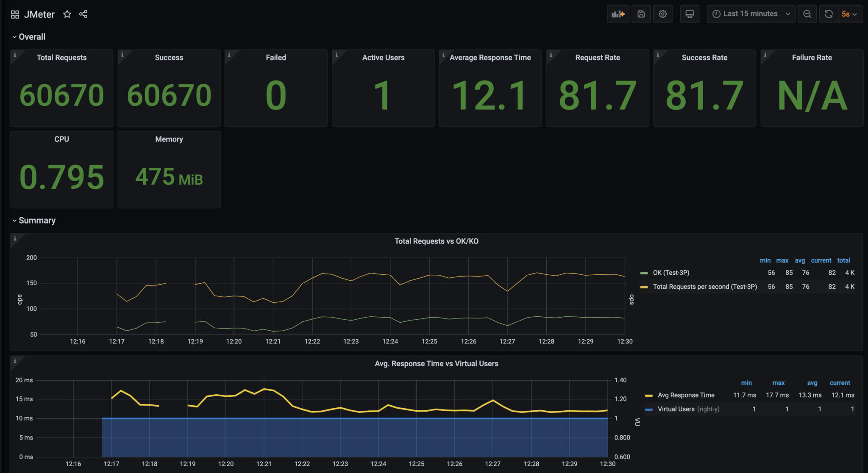Screen dimensions: 868x473
Task: Toggle the OK (Test-3P) legend series
Action: pos(671,273)
